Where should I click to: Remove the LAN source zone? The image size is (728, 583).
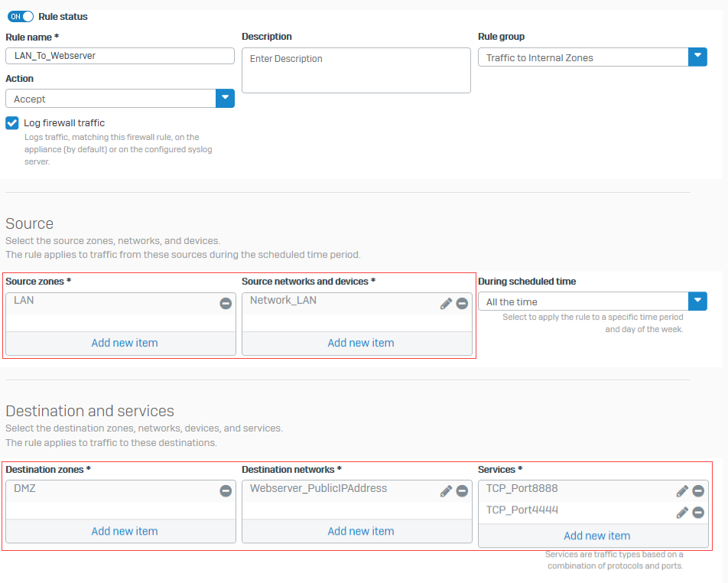(225, 303)
